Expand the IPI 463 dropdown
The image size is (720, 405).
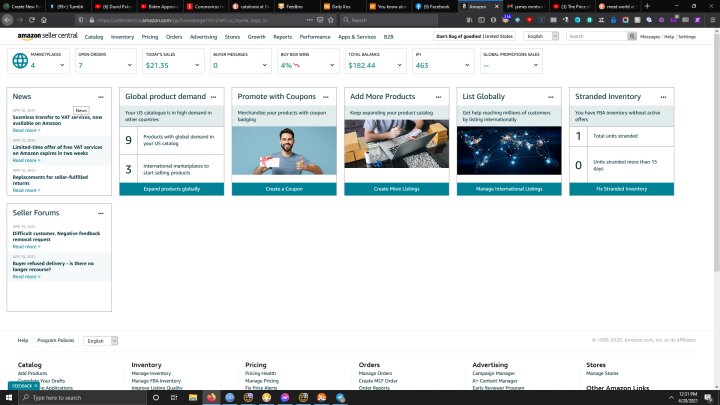467,65
